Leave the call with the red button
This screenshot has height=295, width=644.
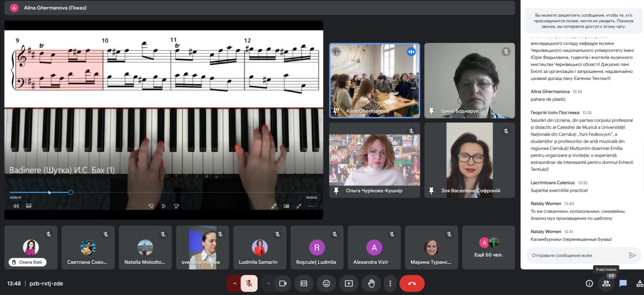click(412, 283)
